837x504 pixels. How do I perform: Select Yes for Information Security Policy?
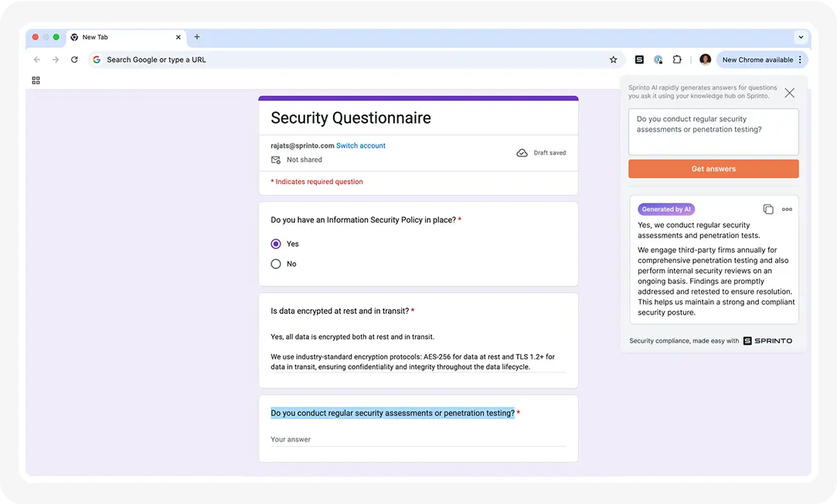[276, 243]
